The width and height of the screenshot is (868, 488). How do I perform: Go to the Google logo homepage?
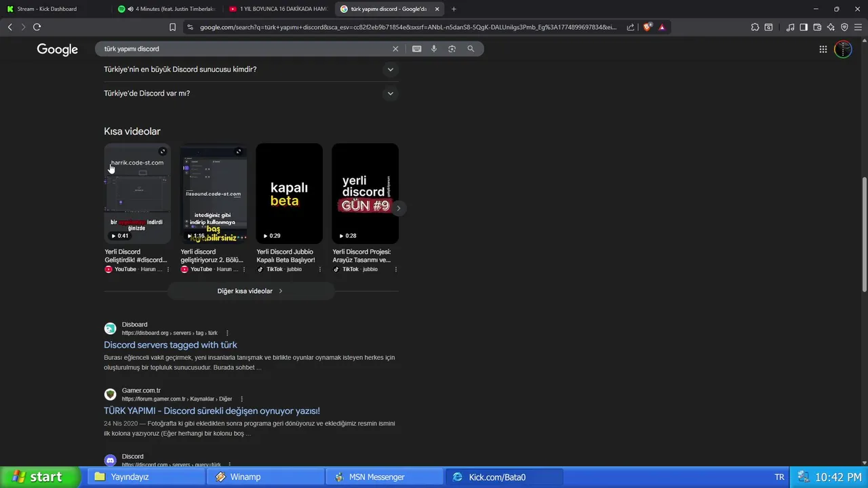pyautogui.click(x=58, y=49)
